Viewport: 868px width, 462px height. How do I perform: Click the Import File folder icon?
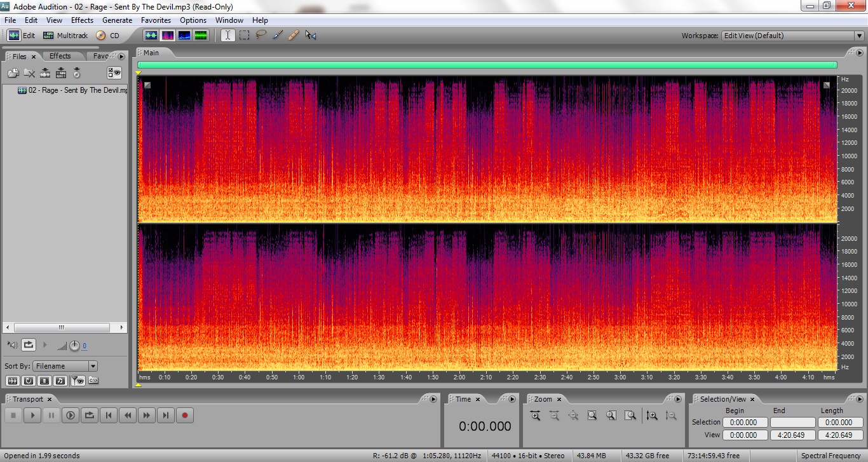tap(13, 73)
